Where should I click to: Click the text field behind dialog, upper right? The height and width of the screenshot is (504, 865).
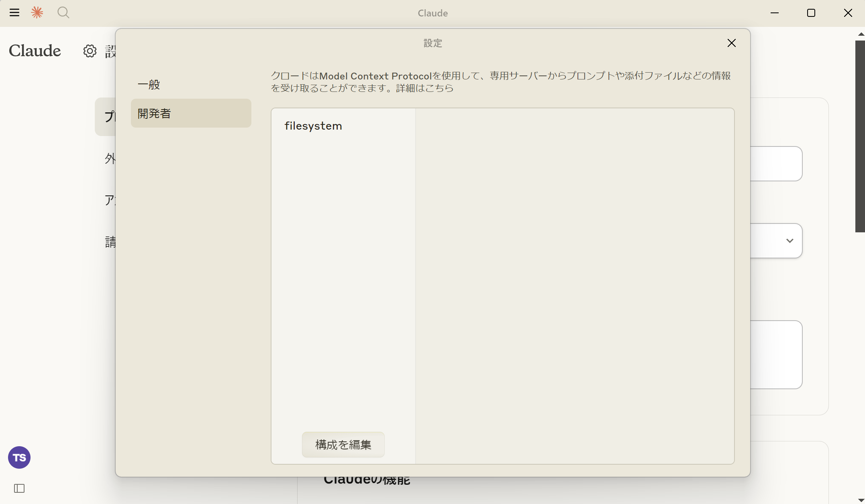pos(776,164)
